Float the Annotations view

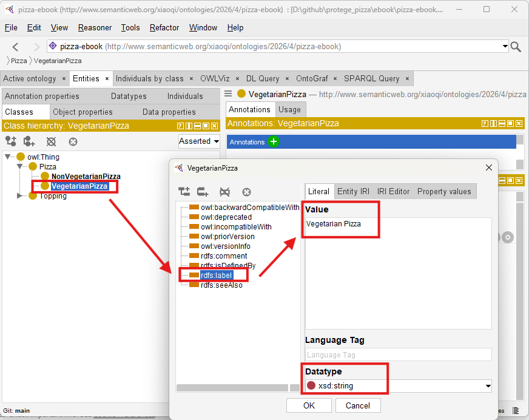point(510,124)
